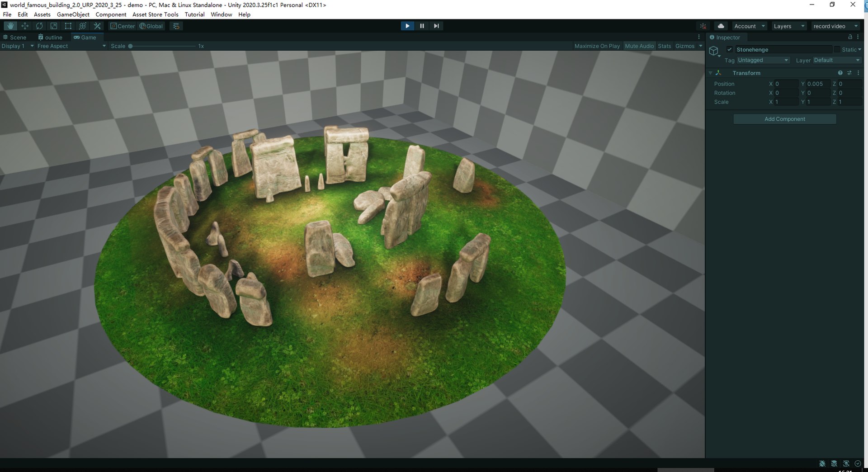Select the Scale tool
The image size is (868, 472).
[54, 26]
